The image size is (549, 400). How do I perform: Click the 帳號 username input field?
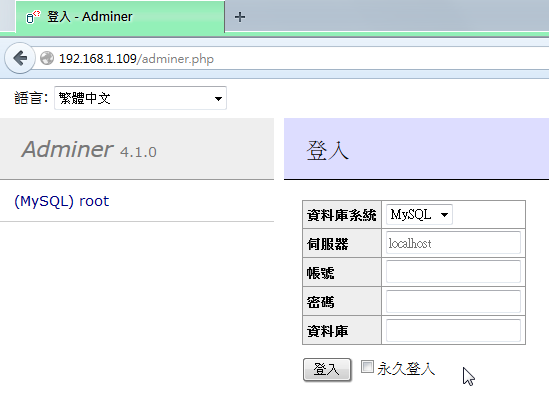point(453,271)
